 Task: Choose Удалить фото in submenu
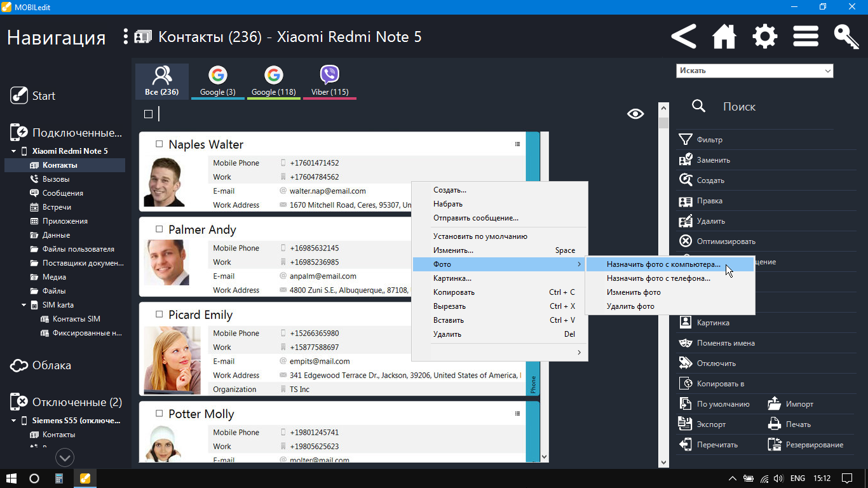(x=670, y=306)
